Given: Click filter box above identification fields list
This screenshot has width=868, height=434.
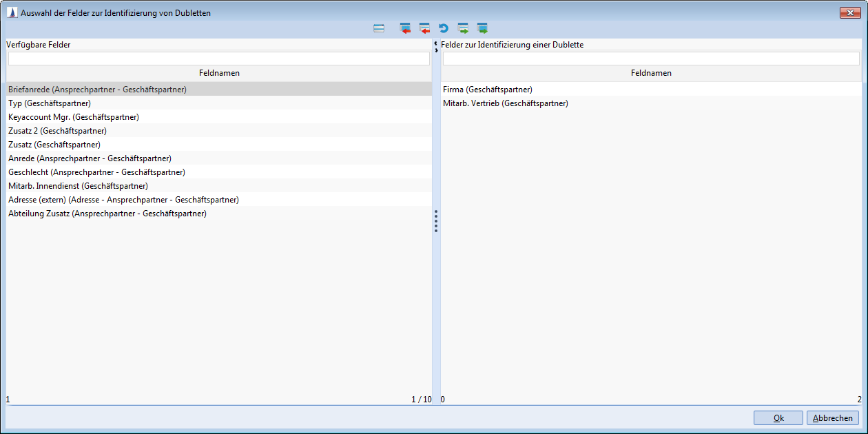Looking at the screenshot, I should pos(651,59).
